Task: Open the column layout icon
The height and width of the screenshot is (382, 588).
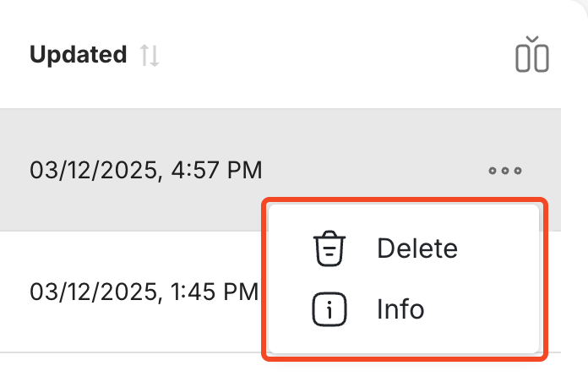Action: [532, 55]
